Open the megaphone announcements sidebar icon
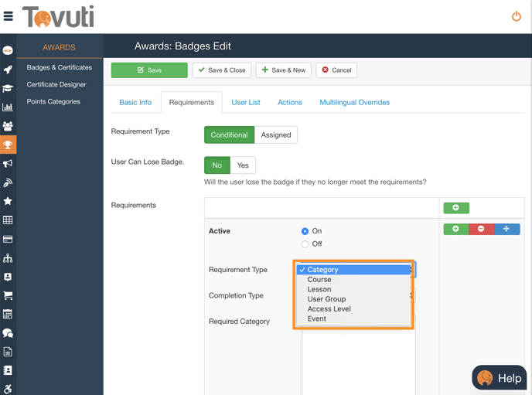Image resolution: width=532 pixels, height=395 pixels. 8,164
